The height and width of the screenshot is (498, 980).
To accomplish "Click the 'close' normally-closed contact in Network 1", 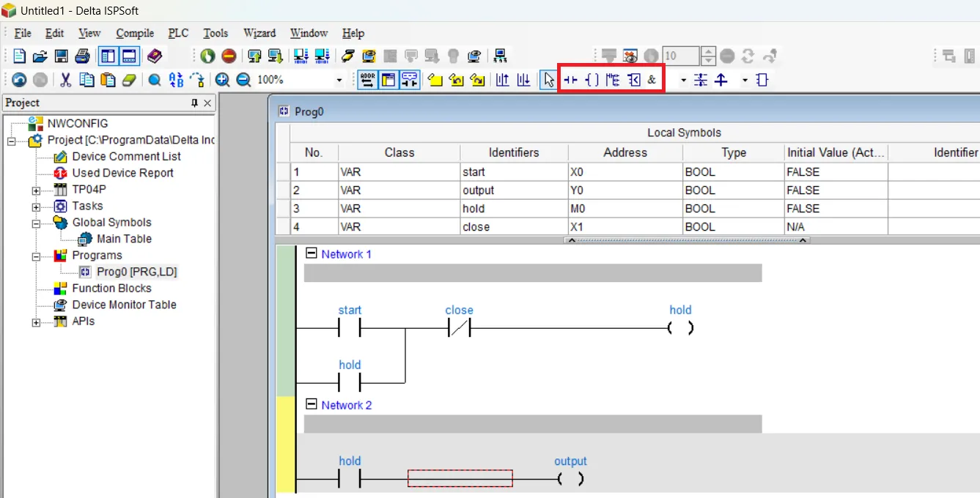I will coord(459,328).
